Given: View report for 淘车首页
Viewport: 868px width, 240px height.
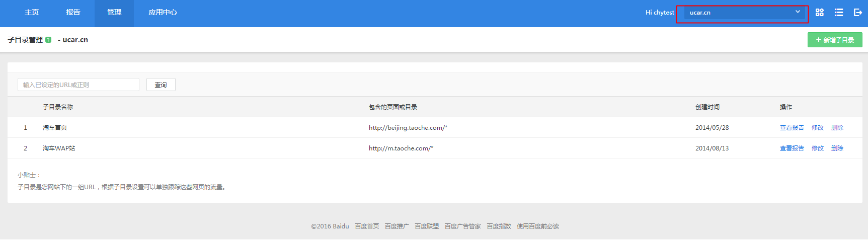Looking at the screenshot, I should tap(792, 128).
